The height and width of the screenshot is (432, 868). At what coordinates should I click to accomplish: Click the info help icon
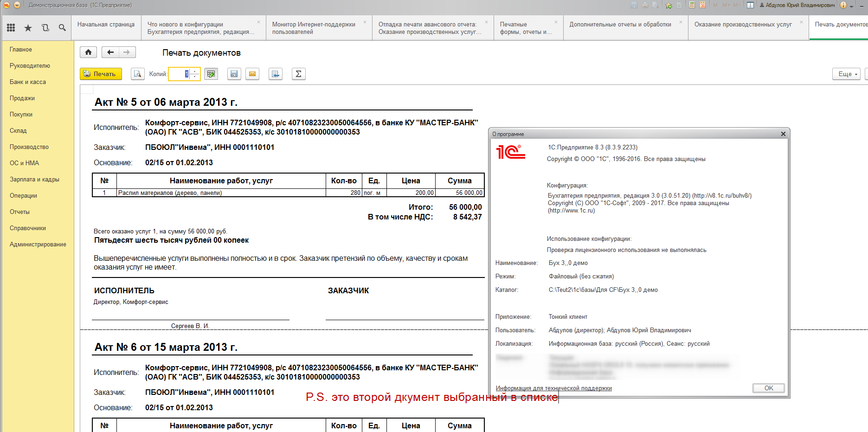(x=843, y=5)
